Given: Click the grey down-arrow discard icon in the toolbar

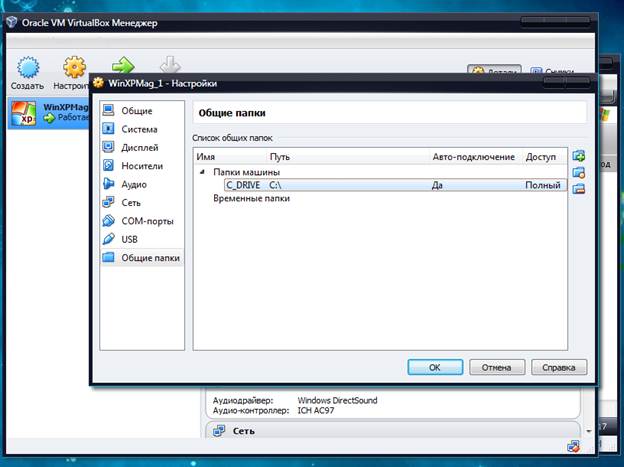Looking at the screenshot, I should click(170, 65).
